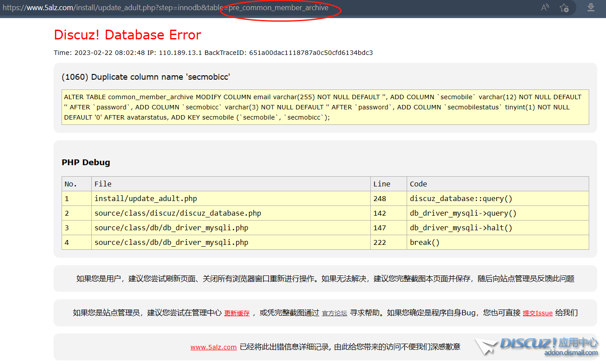Click the Discuz! Database Error heading
606x364 pixels.
pos(128,35)
